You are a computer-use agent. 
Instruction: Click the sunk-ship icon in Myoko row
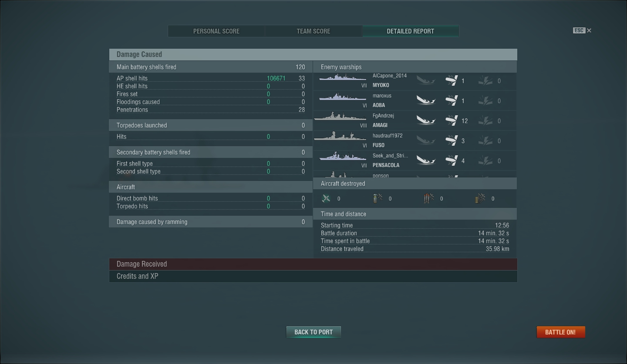pos(425,80)
